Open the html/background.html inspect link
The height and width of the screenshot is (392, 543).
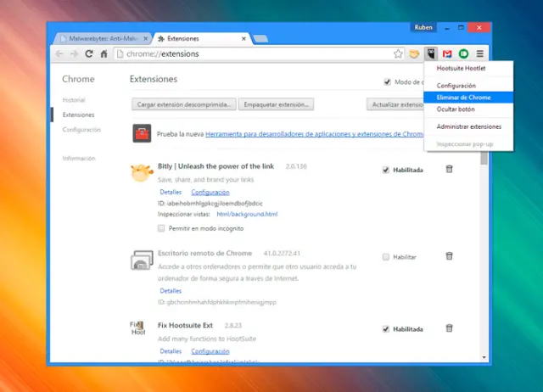click(x=247, y=214)
